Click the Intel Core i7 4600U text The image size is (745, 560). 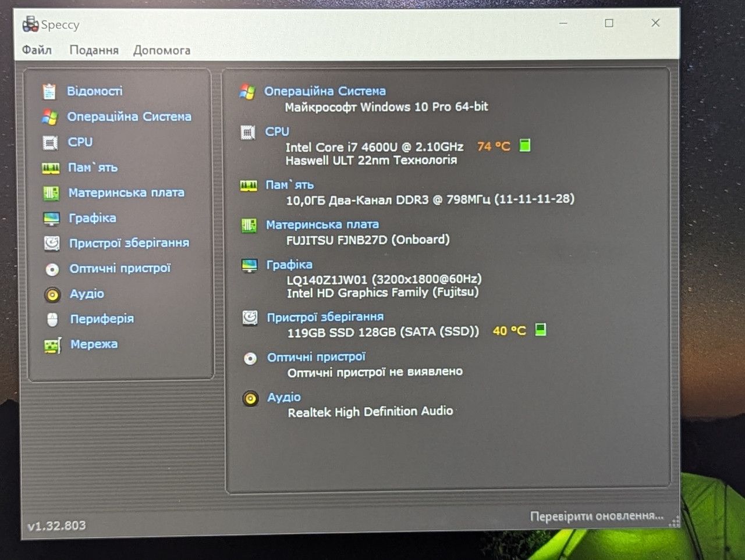tap(374, 147)
